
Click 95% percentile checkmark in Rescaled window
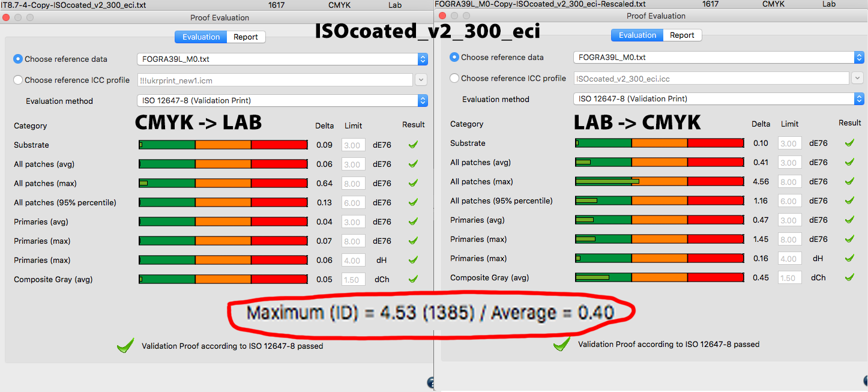click(849, 201)
